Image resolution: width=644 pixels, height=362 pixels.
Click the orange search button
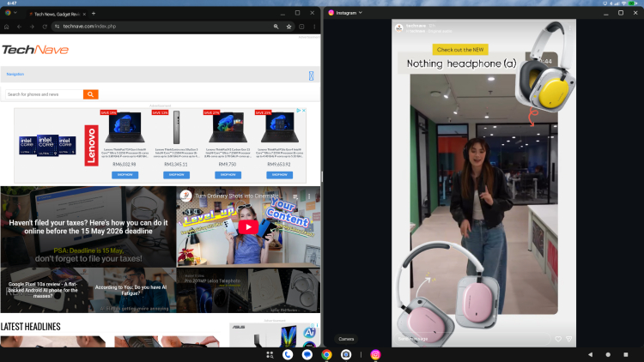(x=91, y=94)
